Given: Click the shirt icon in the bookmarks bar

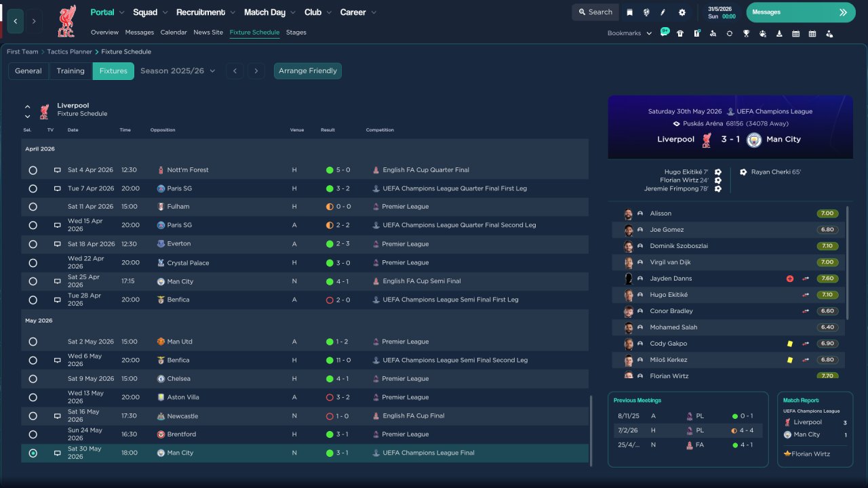Looking at the screenshot, I should pos(680,33).
